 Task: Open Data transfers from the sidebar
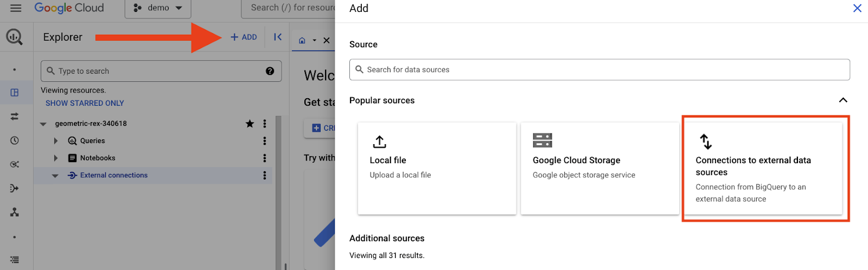[x=15, y=117]
